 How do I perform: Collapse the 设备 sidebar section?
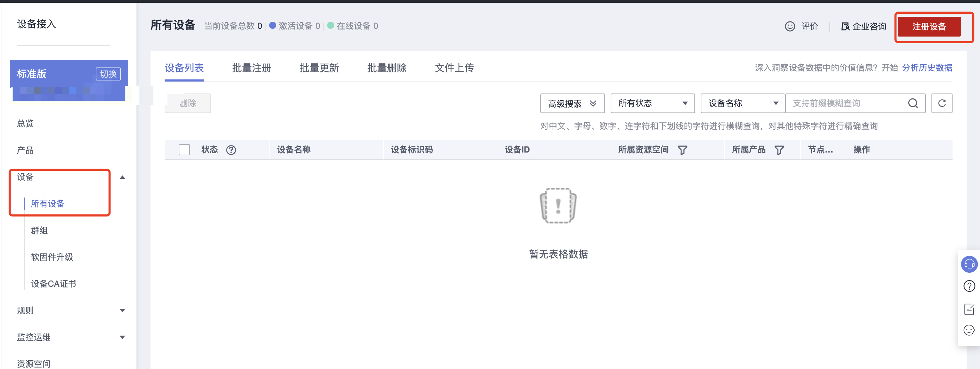point(122,177)
